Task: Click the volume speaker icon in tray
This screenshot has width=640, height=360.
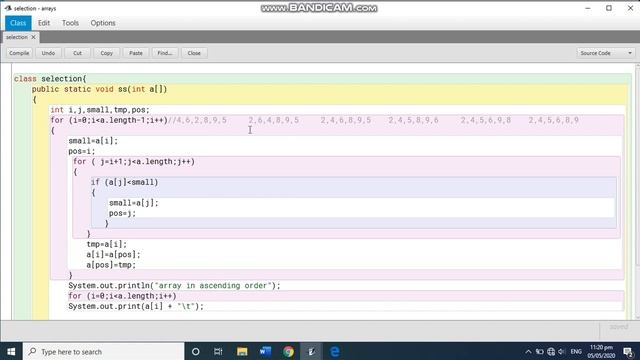Action: coord(562,351)
